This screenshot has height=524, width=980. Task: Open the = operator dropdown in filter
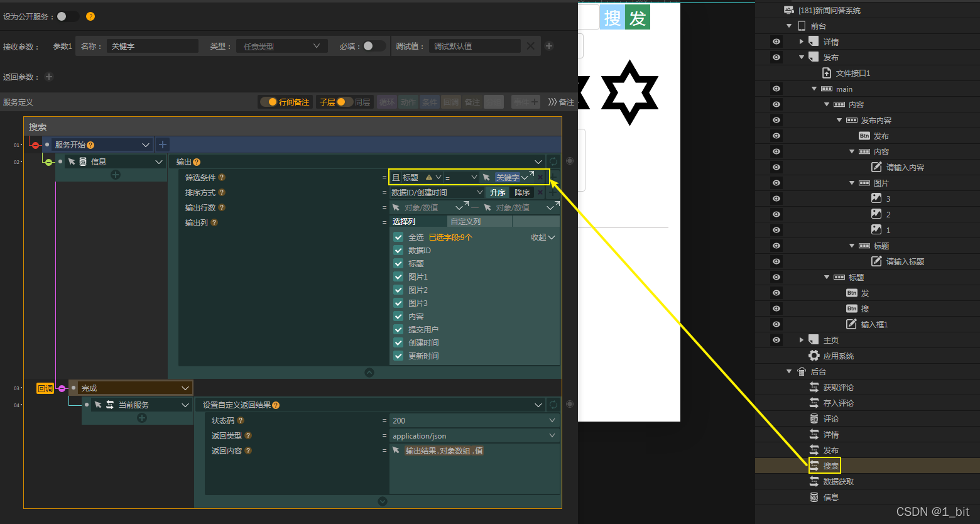pyautogui.click(x=461, y=177)
